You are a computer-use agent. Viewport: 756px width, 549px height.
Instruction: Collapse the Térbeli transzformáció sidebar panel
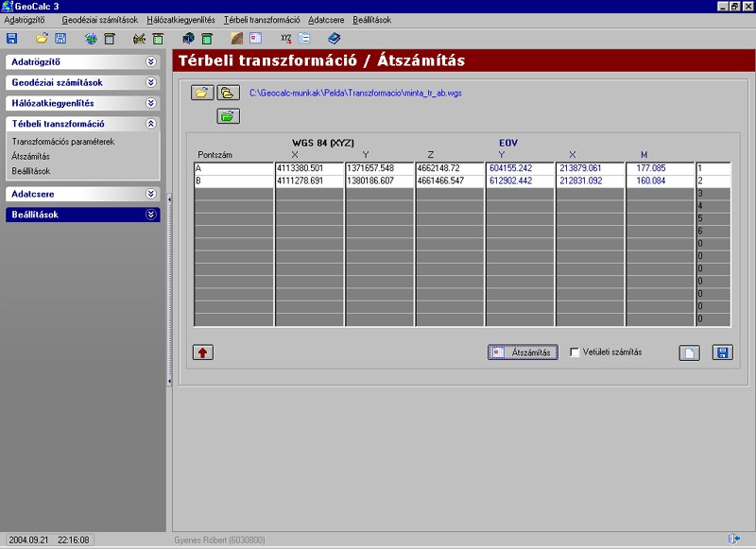pos(151,124)
